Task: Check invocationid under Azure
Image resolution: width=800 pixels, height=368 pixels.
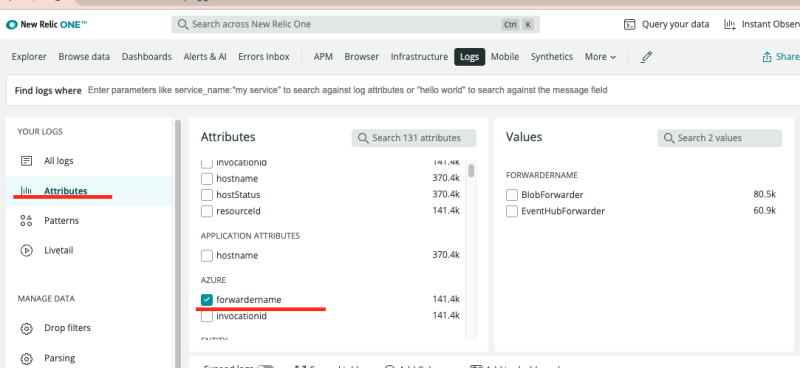Action: tap(207, 316)
